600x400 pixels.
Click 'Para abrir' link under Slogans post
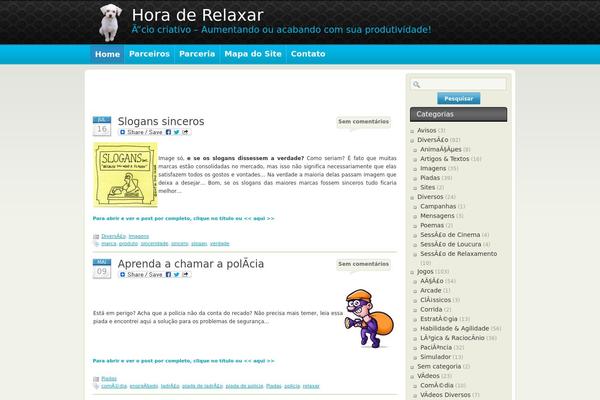coord(183,219)
